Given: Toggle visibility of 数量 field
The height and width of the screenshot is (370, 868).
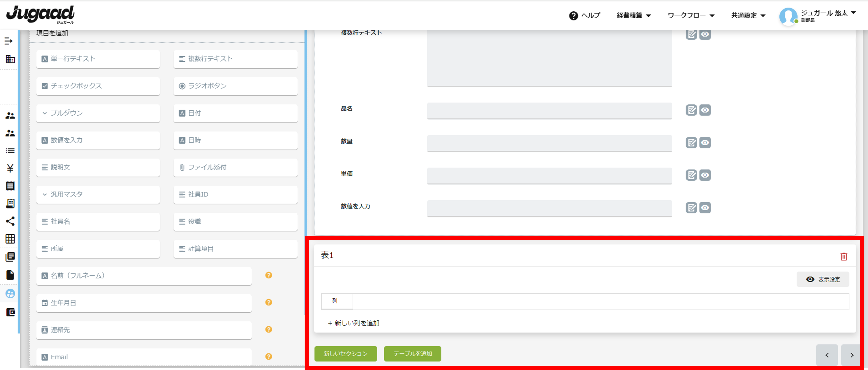Looking at the screenshot, I should [705, 142].
